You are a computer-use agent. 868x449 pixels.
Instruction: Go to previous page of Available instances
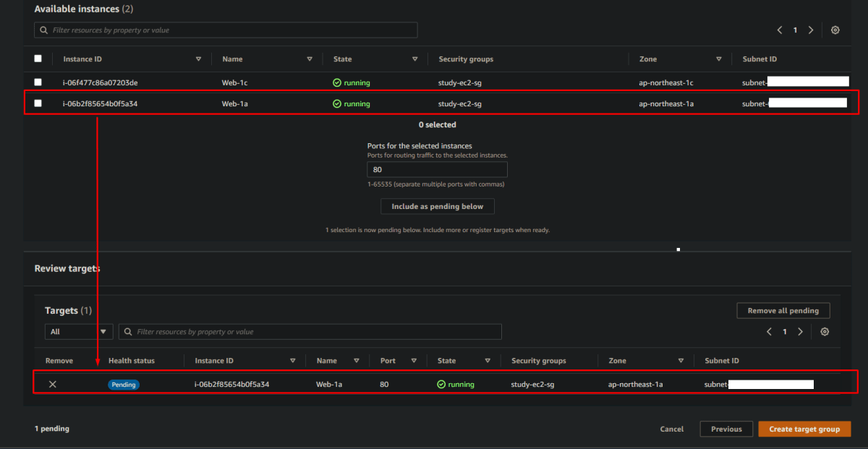(780, 30)
